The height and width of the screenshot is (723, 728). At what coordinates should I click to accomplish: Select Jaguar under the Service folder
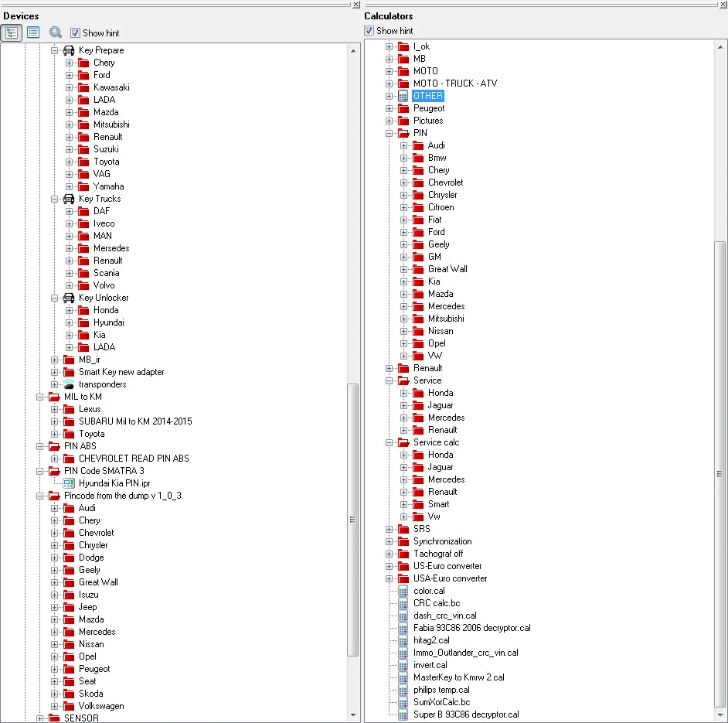pos(441,405)
